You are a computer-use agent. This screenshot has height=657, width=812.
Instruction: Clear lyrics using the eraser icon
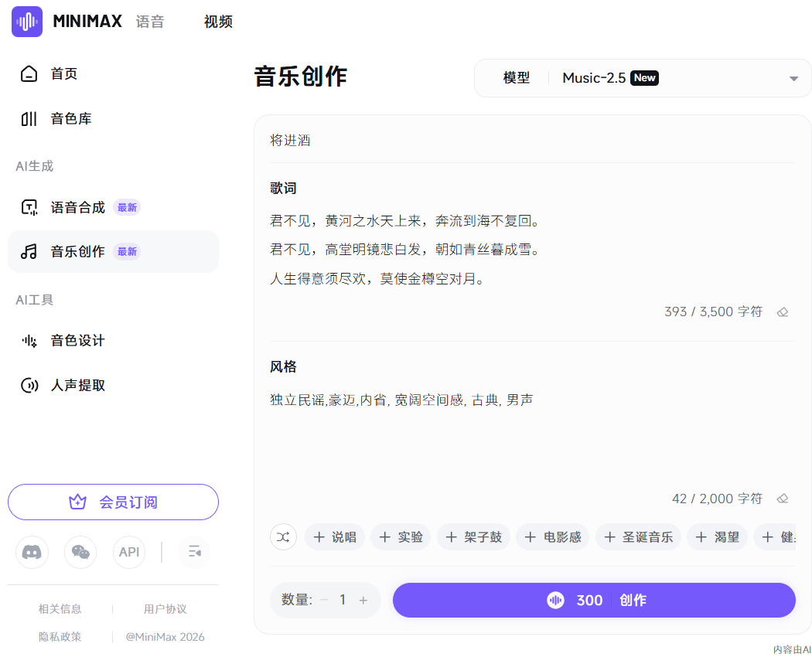coord(782,311)
